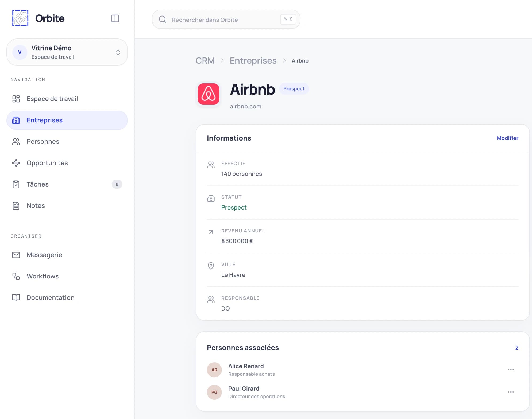Open the more options menu for Paul Girard
Screen dimensions: 532x419
point(511,392)
